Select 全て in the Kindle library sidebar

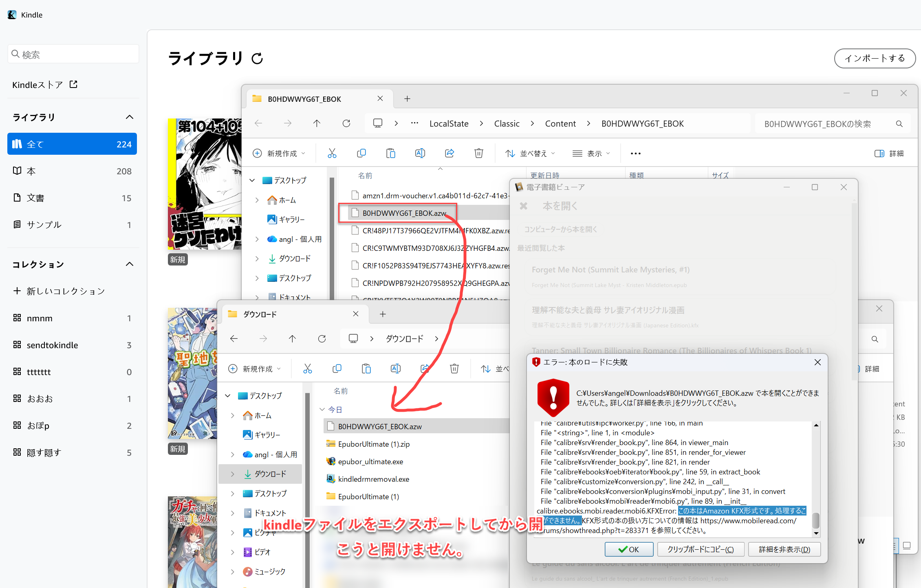coord(72,144)
